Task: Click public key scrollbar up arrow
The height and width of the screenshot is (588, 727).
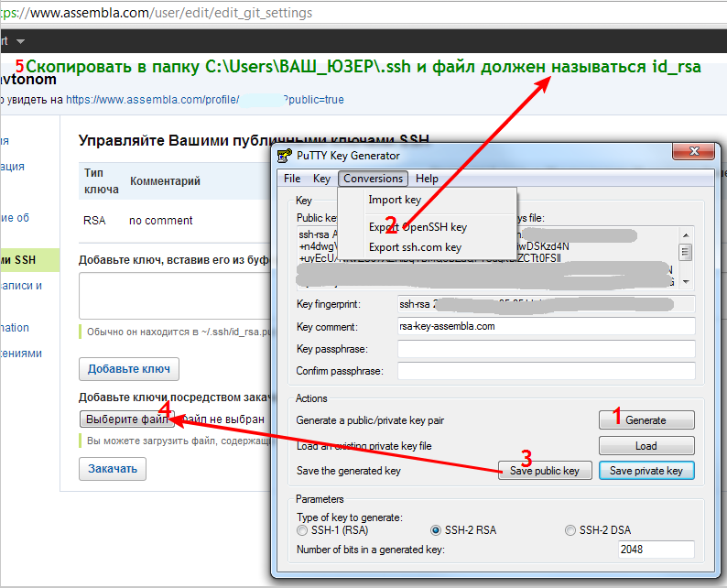Action: [x=685, y=234]
